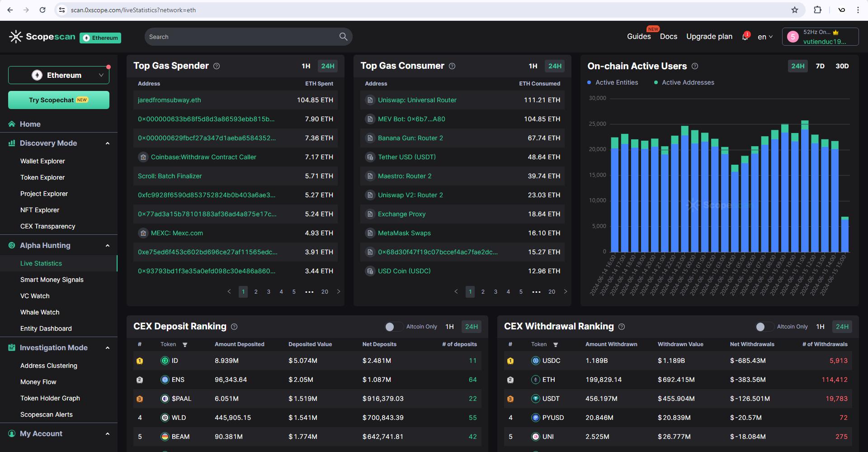Image resolution: width=868 pixels, height=452 pixels.
Task: Toggle Active Entities legend dot
Action: click(589, 82)
